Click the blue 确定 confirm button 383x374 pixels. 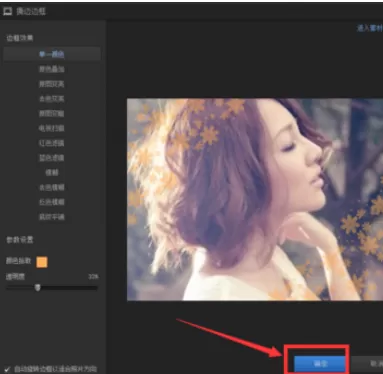(x=320, y=364)
